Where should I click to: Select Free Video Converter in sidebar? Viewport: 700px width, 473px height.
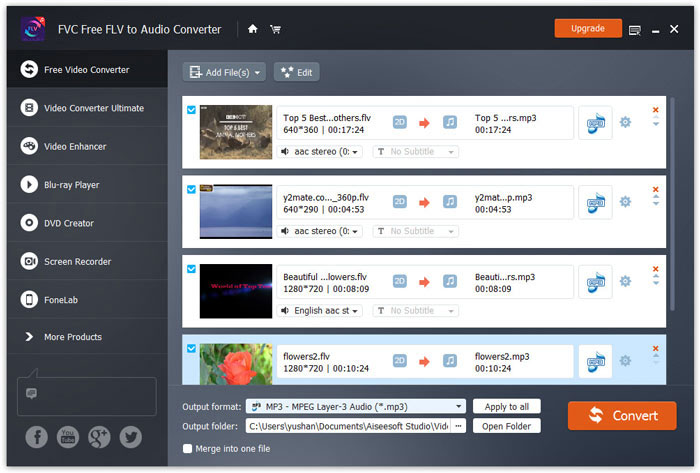point(88,70)
